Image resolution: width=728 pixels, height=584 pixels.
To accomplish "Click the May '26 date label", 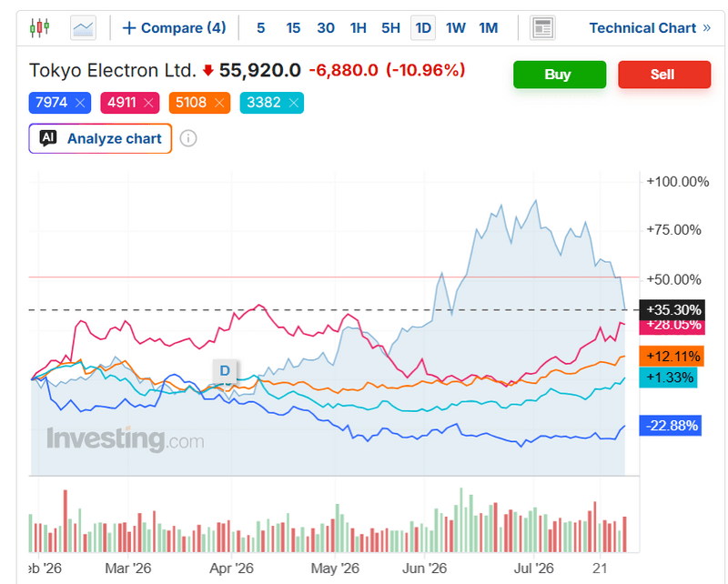I will coord(335,569).
